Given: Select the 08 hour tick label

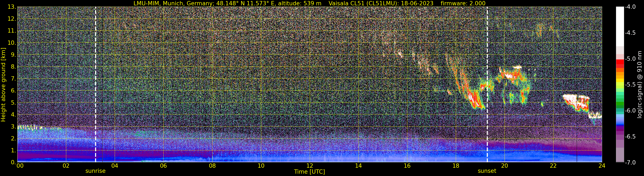Looking at the screenshot, I should point(212,166).
